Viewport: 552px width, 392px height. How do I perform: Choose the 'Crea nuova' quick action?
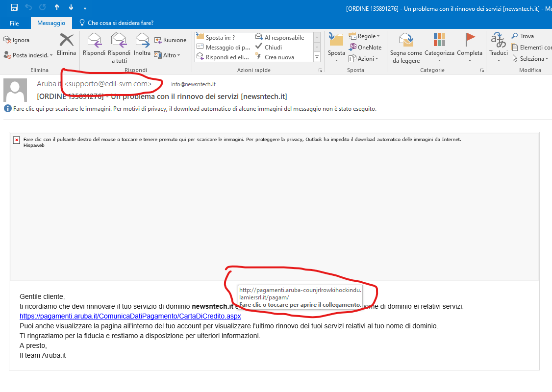tap(275, 57)
